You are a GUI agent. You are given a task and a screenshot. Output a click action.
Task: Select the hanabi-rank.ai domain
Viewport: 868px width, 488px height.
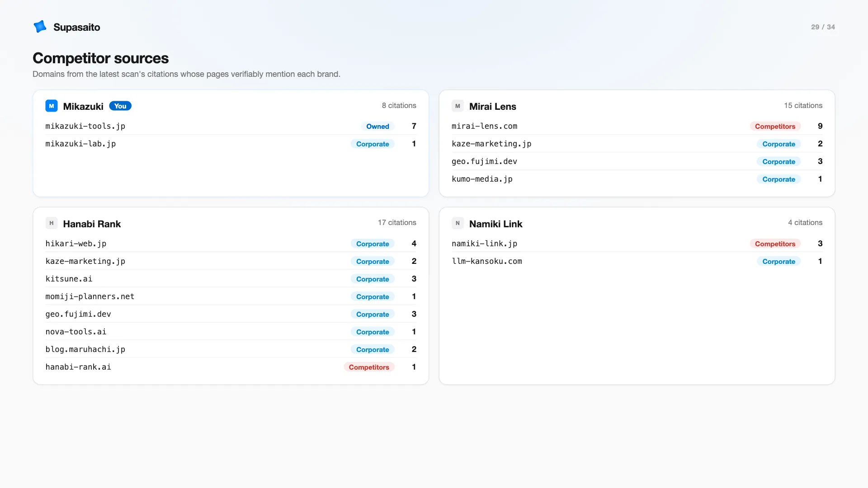pyautogui.click(x=78, y=367)
